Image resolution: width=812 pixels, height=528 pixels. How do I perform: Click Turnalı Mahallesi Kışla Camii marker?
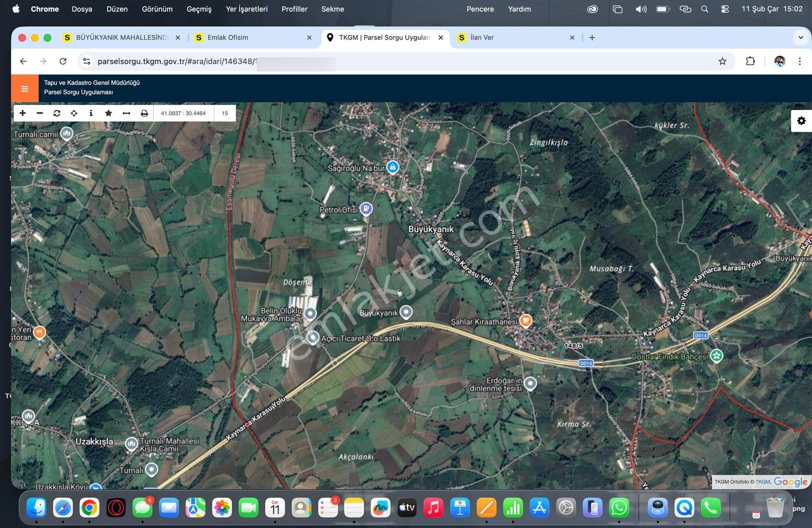pos(131,444)
